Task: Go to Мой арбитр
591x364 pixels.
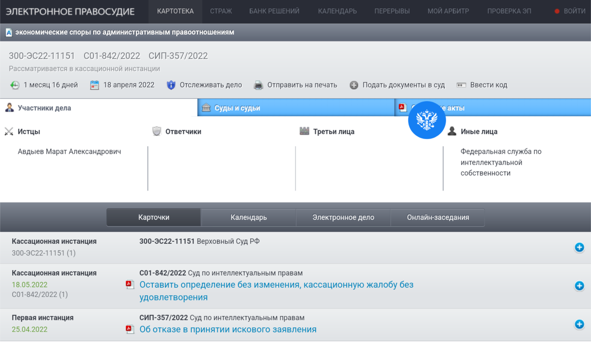Action: pyautogui.click(x=448, y=11)
